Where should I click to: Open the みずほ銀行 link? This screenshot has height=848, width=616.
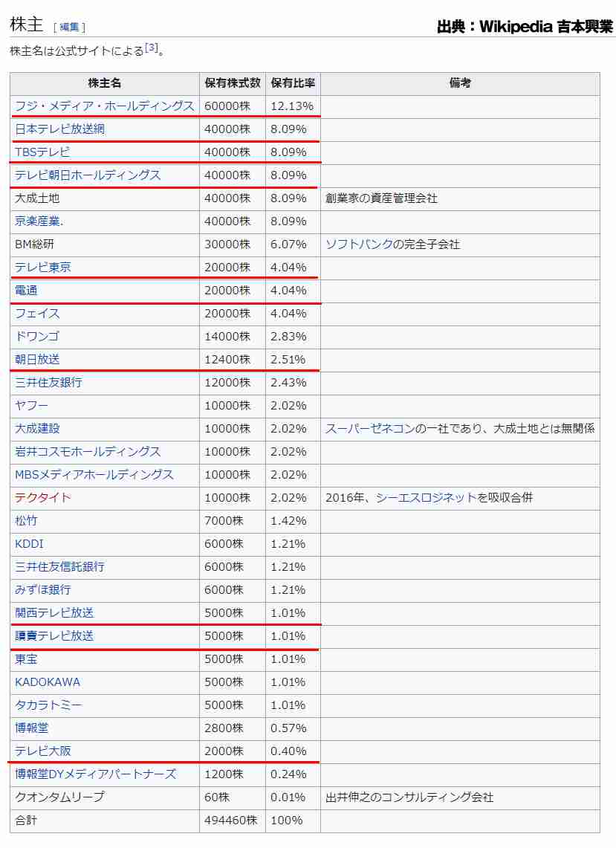tap(42, 590)
